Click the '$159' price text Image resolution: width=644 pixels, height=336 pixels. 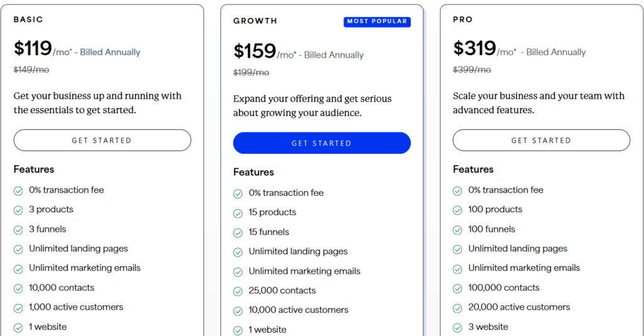[255, 51]
